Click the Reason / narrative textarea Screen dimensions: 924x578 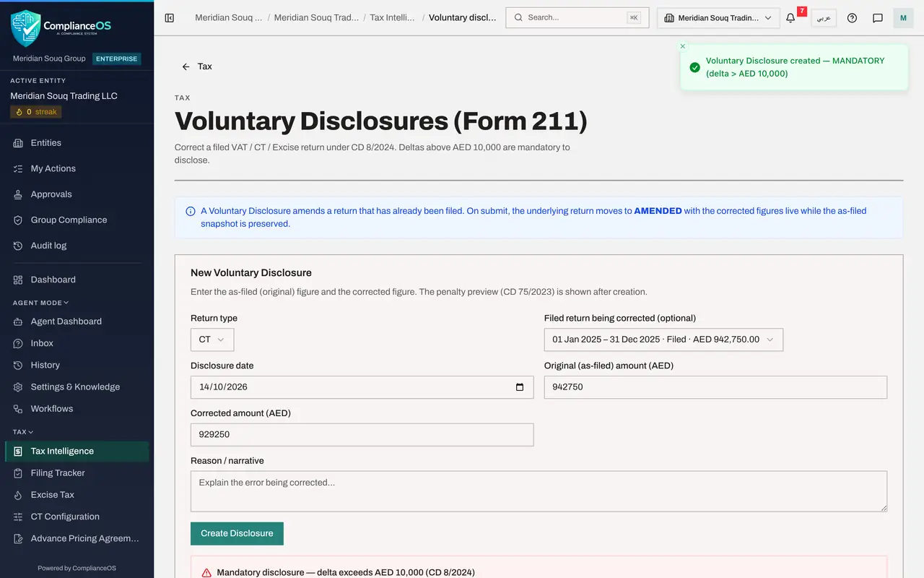tap(539, 491)
